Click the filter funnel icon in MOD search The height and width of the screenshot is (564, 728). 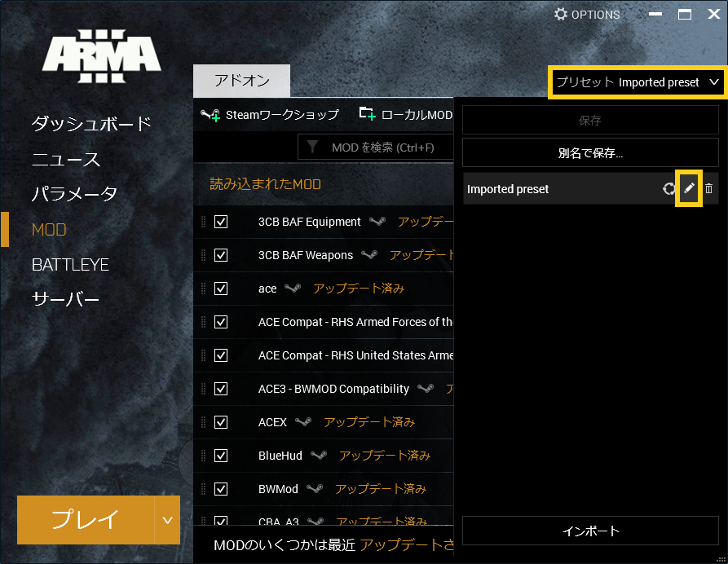pyautogui.click(x=312, y=148)
